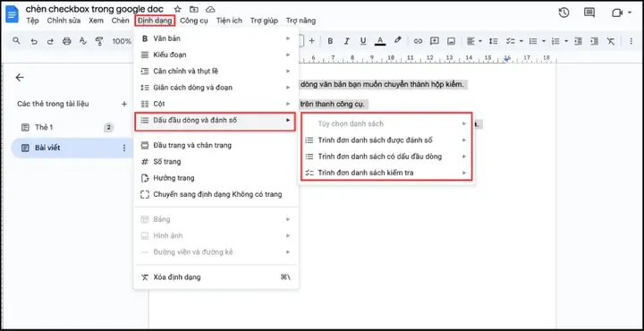Open the zoom 100% dropdown
The height and width of the screenshot is (331, 644).
(122, 41)
